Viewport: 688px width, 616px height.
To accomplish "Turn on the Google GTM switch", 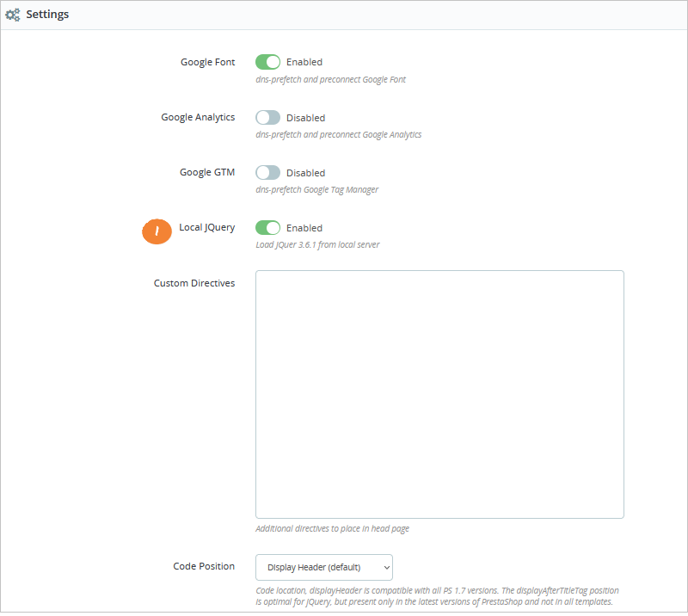I will tap(268, 173).
